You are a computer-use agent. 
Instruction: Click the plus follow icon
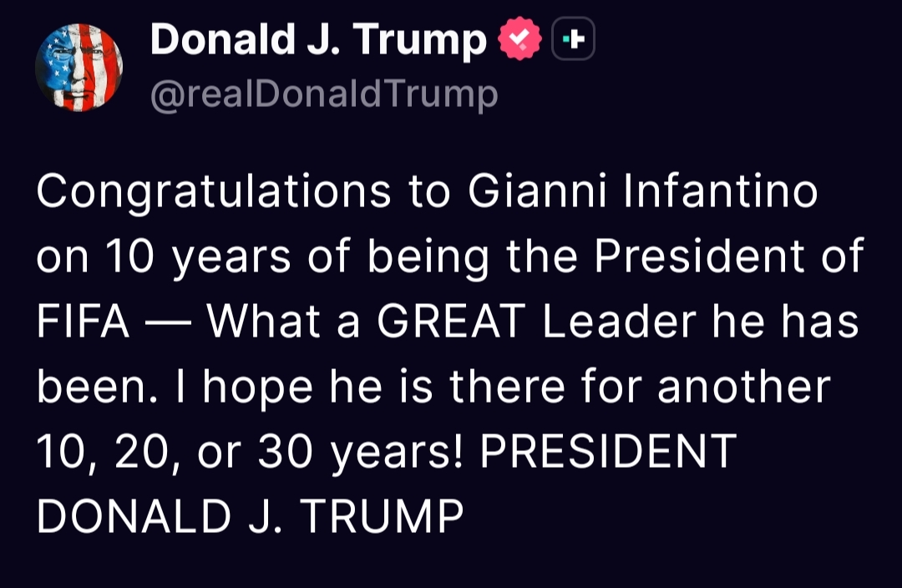(x=573, y=39)
